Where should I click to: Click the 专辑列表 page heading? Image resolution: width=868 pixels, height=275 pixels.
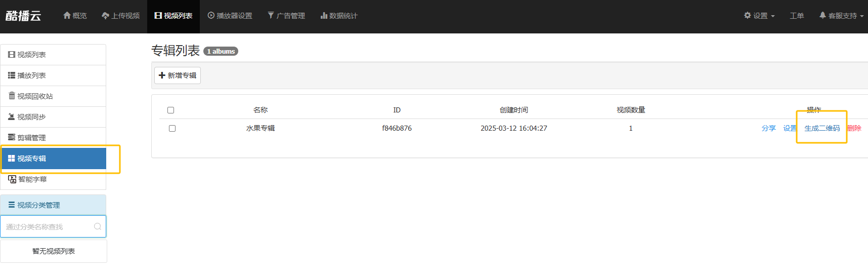176,51
